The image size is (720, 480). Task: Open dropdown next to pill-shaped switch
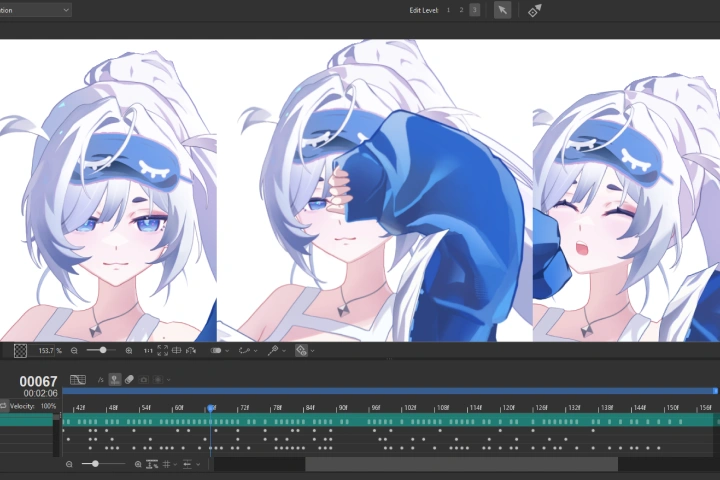click(x=227, y=351)
